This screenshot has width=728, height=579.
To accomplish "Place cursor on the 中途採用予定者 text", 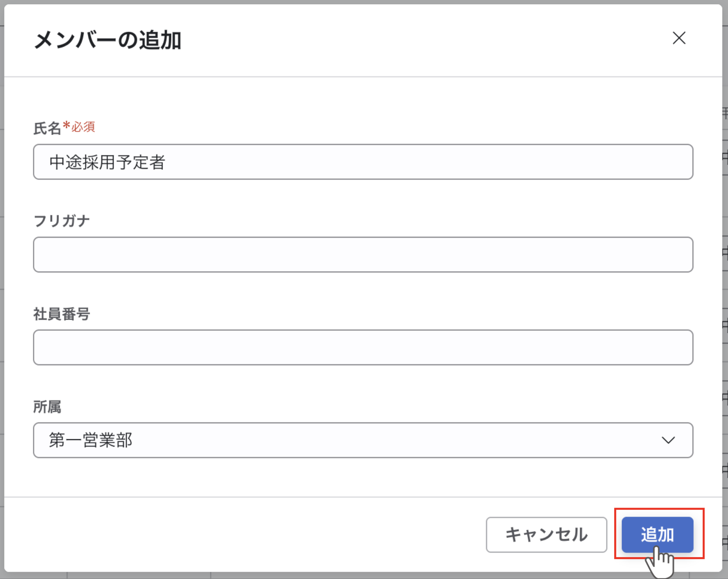I will pyautogui.click(x=107, y=162).
